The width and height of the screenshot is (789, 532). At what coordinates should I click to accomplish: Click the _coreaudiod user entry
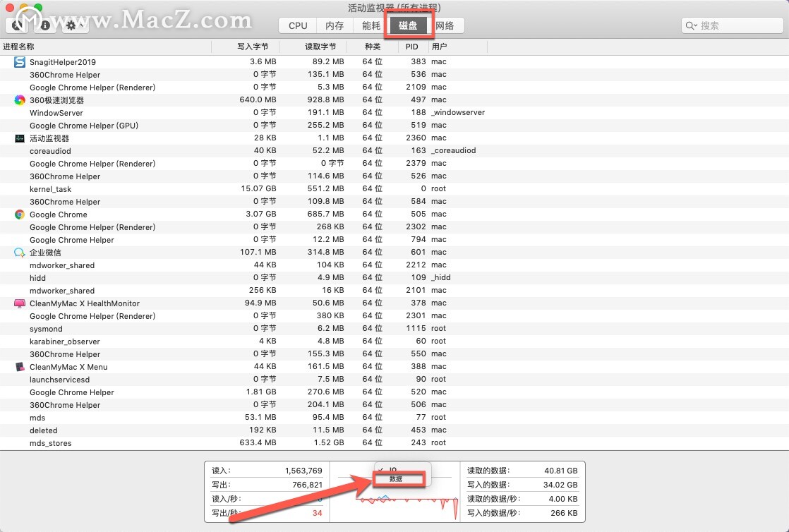point(454,150)
